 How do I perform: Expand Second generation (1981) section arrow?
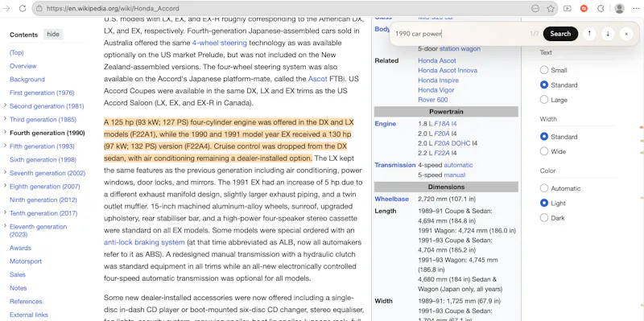coord(5,105)
